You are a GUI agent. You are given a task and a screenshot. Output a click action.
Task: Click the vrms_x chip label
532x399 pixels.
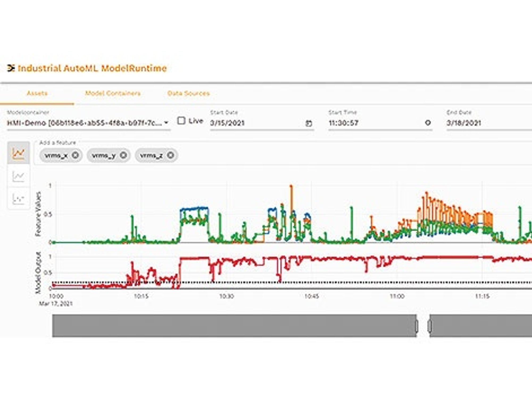coord(56,155)
